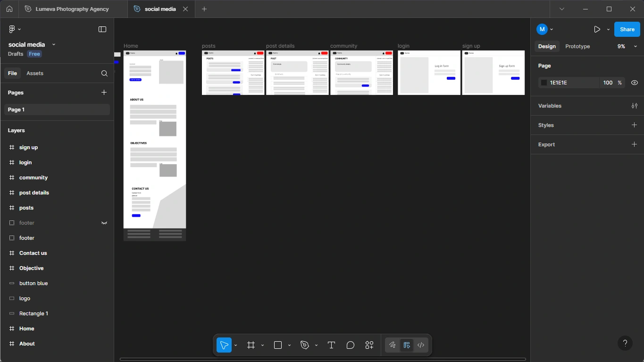
Task: Open the avatar multiplayer dropdown arrow
Action: coord(552,29)
